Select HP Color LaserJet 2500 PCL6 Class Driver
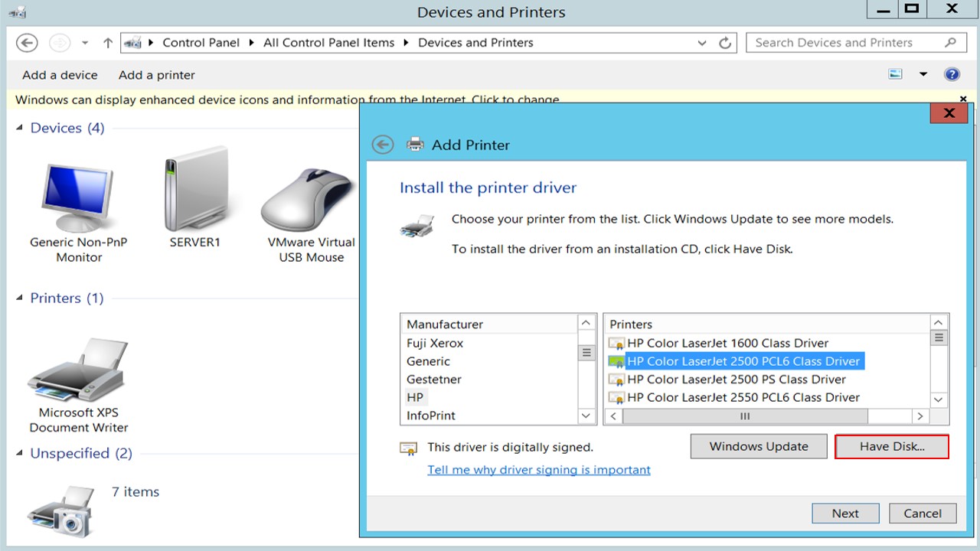The image size is (980, 551). pos(743,361)
